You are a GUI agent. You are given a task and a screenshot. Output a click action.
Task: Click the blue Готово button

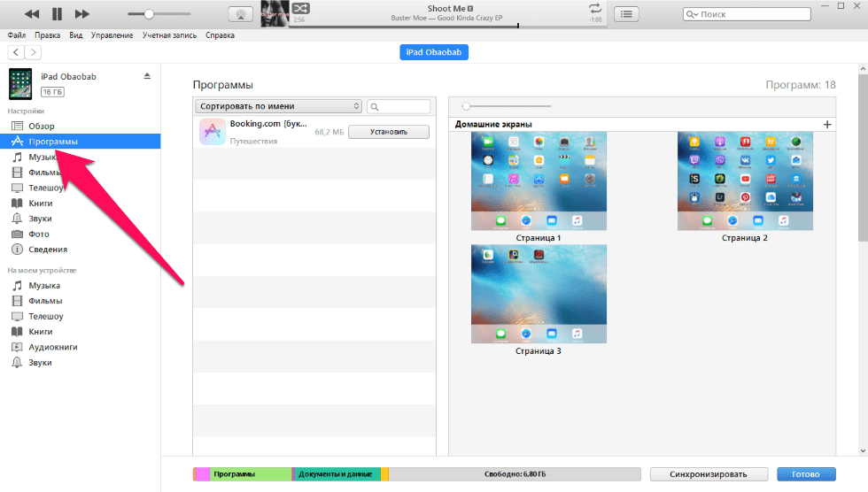[805, 474]
